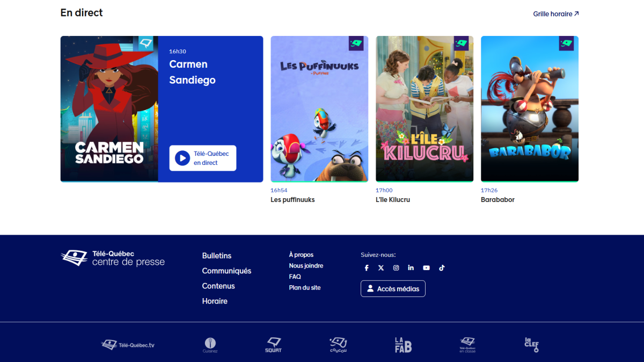Open the TikTok social icon
The image size is (644, 362).
pos(442,268)
